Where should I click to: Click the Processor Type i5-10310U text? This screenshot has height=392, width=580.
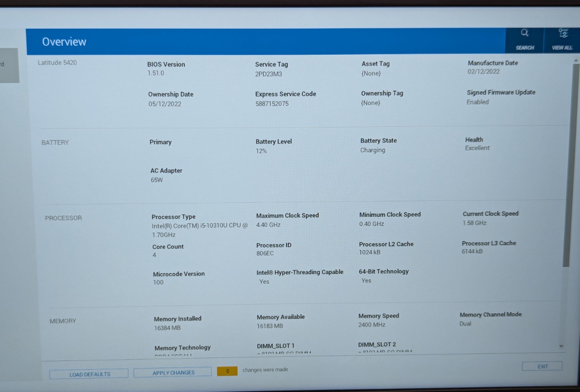(x=200, y=230)
